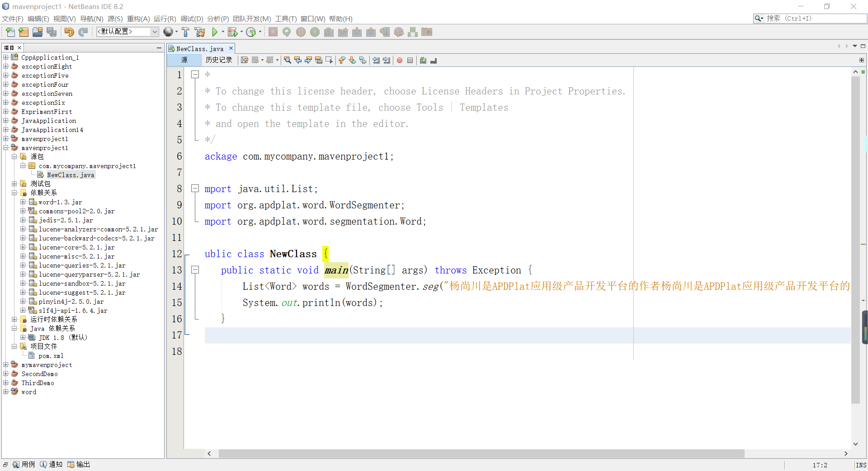Switch to 源 source view
Image resolution: width=868 pixels, height=471 pixels.
[x=184, y=60]
